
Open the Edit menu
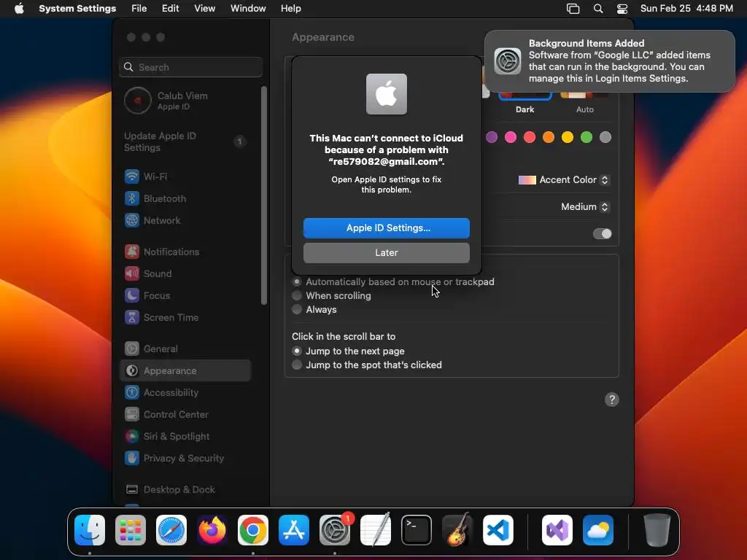pos(171,9)
